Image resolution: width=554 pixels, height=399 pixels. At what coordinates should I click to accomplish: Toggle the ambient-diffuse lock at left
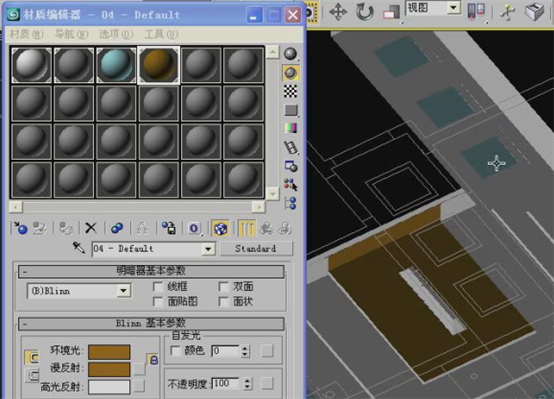pos(33,357)
